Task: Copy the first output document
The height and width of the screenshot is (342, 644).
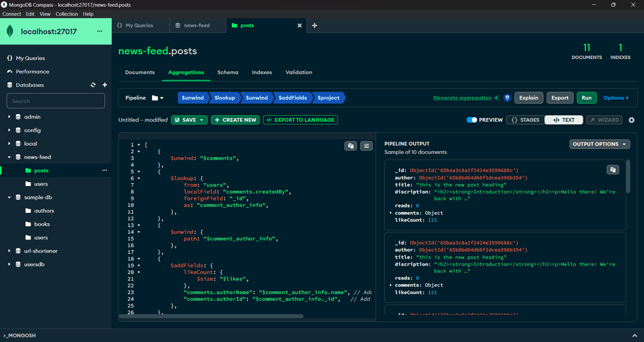Action: [x=613, y=169]
